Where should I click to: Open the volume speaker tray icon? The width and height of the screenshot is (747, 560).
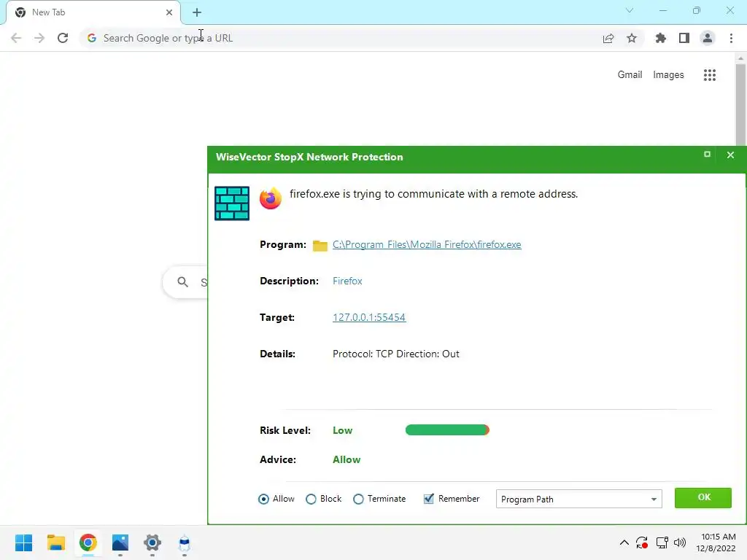pos(680,542)
